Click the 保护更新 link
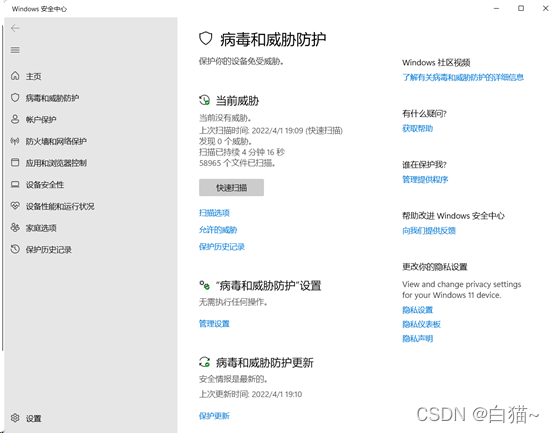This screenshot has height=433, width=554. pyautogui.click(x=214, y=416)
